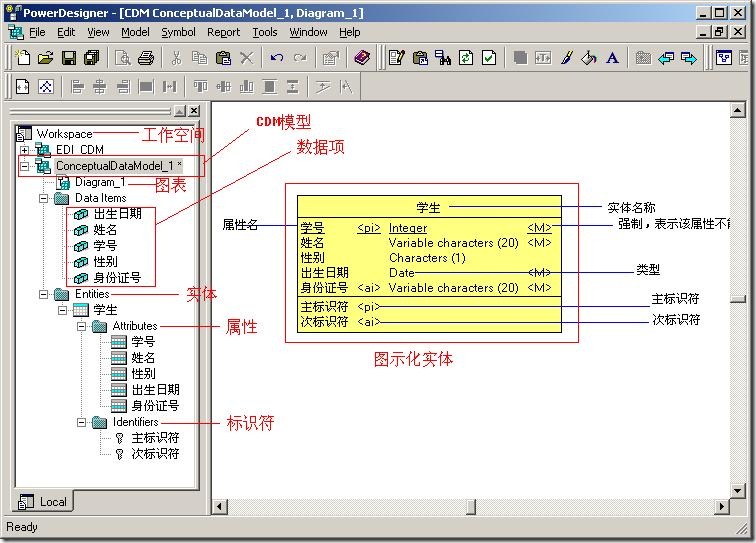Viewport: 756px width, 543px height.
Task: Open the help book icon
Action: (362, 58)
